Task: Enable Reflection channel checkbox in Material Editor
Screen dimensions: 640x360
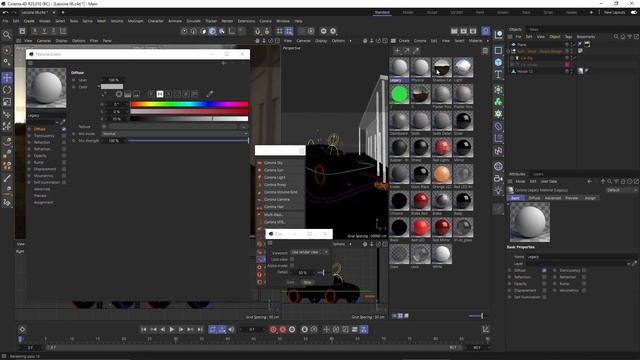Action: pos(64,142)
